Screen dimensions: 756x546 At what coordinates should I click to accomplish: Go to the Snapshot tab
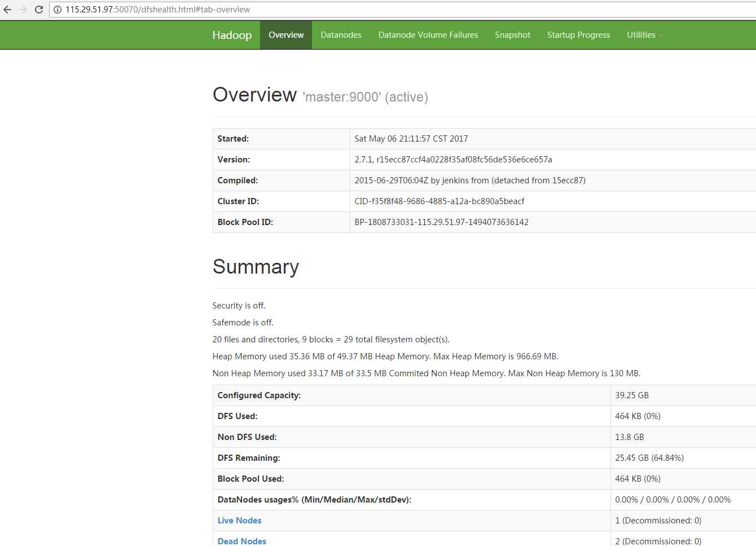pyautogui.click(x=512, y=35)
